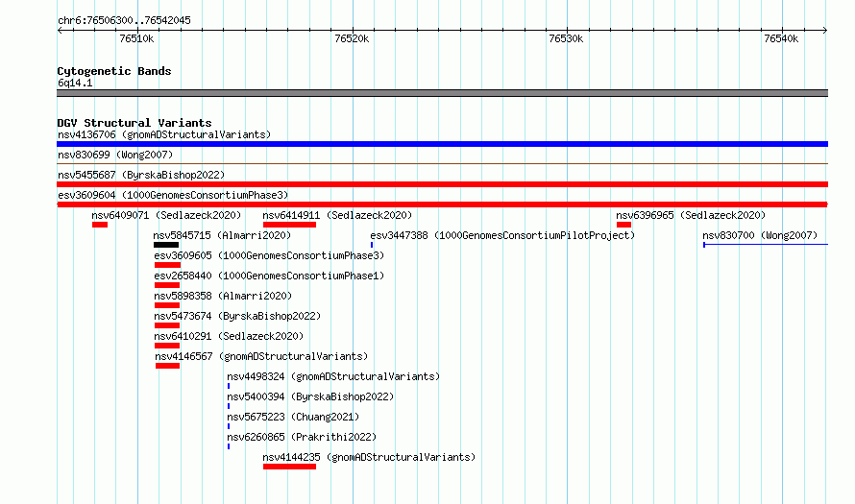Open nsv5473674 (ByrskaBishop2022) label
The image size is (855, 504).
tap(237, 316)
